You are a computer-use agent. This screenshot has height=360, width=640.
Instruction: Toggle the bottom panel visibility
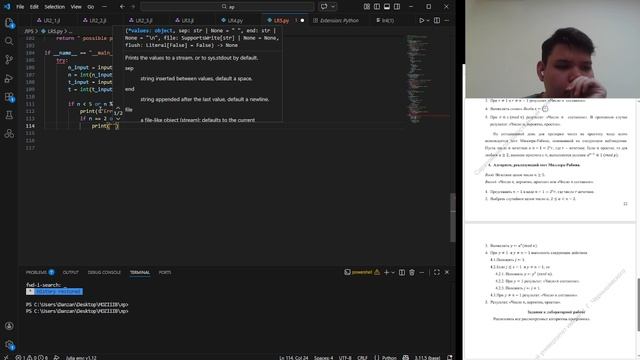pyautogui.click(x=387, y=7)
